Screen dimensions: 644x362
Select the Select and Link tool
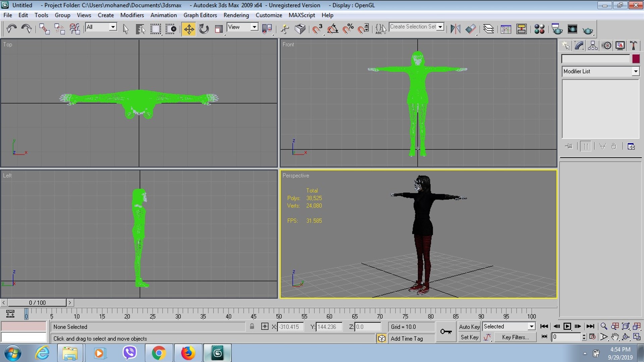click(x=44, y=29)
